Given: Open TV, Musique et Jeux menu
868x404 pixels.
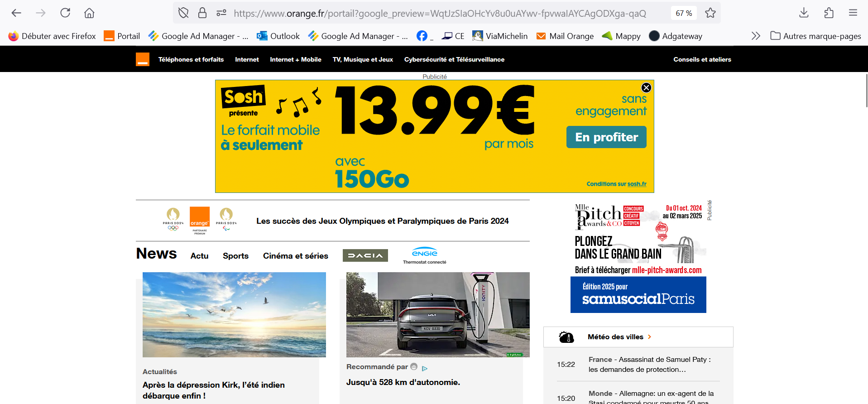Looking at the screenshot, I should (363, 59).
